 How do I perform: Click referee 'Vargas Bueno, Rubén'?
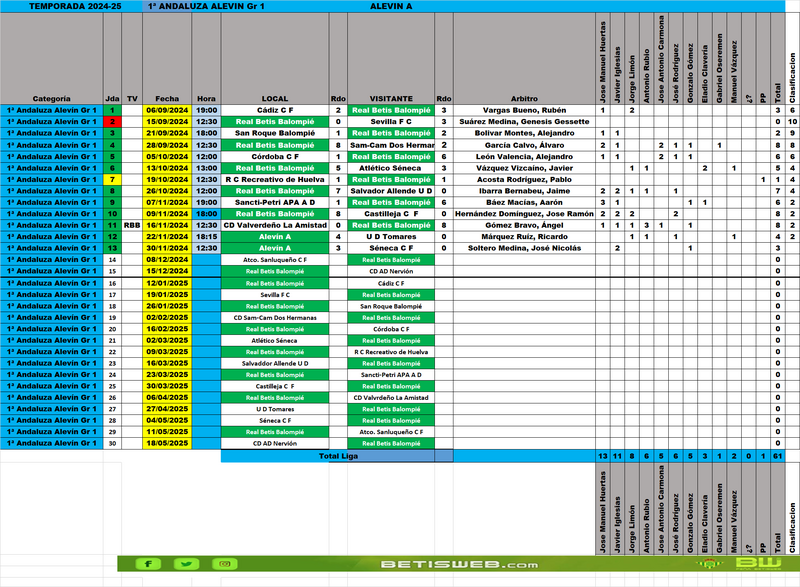(x=524, y=110)
